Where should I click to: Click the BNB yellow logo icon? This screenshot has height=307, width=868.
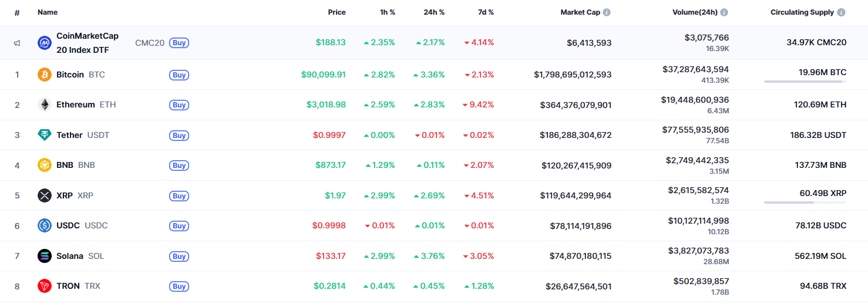click(x=45, y=166)
